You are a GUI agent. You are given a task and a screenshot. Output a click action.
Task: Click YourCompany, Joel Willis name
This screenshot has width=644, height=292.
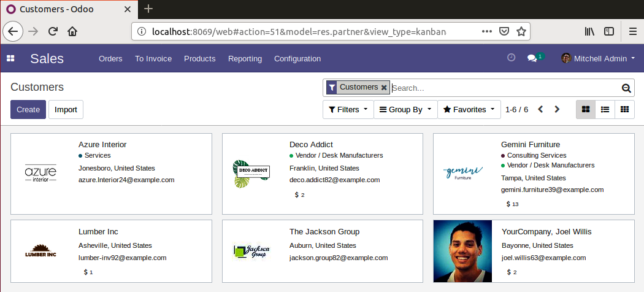point(546,232)
